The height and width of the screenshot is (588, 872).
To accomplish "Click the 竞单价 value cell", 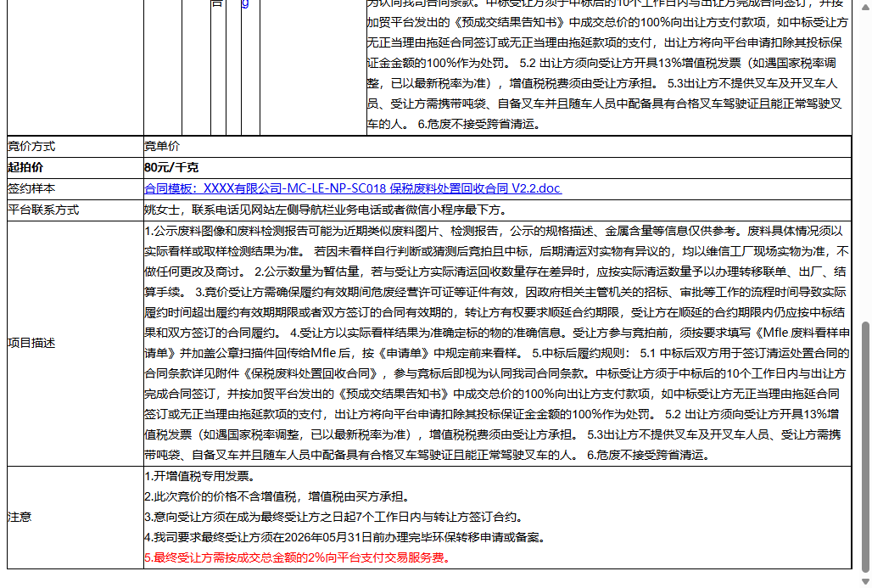I will (161, 145).
